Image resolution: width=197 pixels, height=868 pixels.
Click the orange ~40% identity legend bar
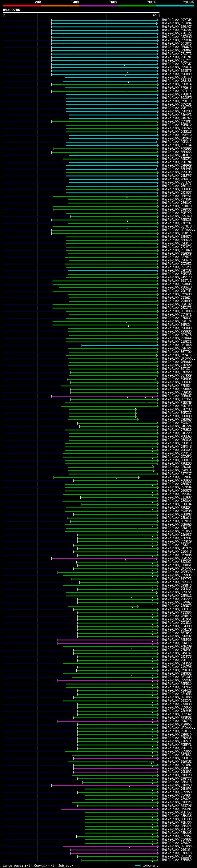pos(60,6)
